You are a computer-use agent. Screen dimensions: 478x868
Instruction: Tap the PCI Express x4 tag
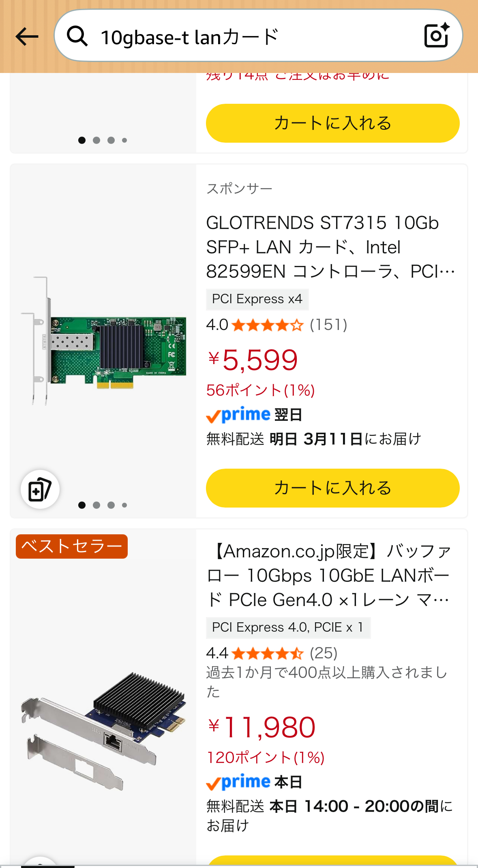point(257,299)
